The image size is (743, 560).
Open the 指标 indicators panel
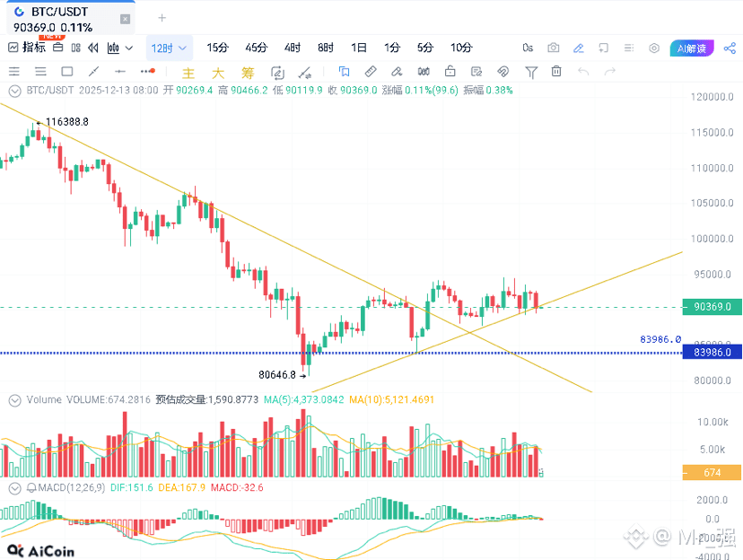27,48
